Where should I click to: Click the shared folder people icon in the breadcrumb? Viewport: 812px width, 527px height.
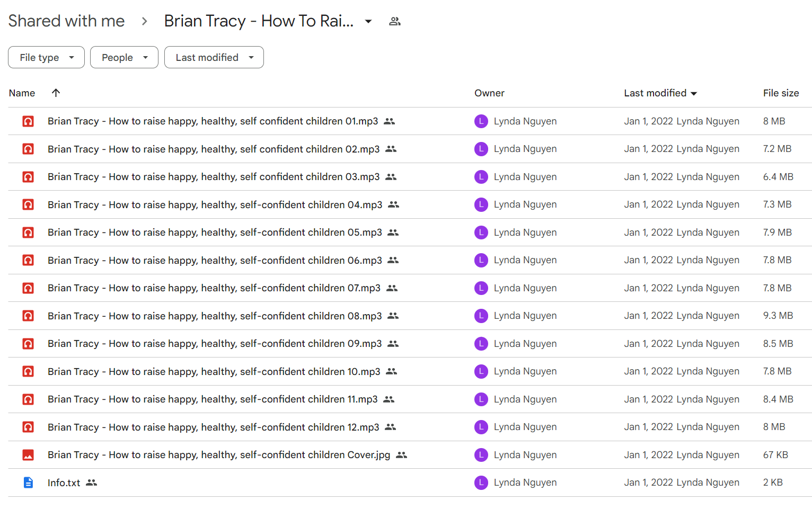(x=395, y=21)
